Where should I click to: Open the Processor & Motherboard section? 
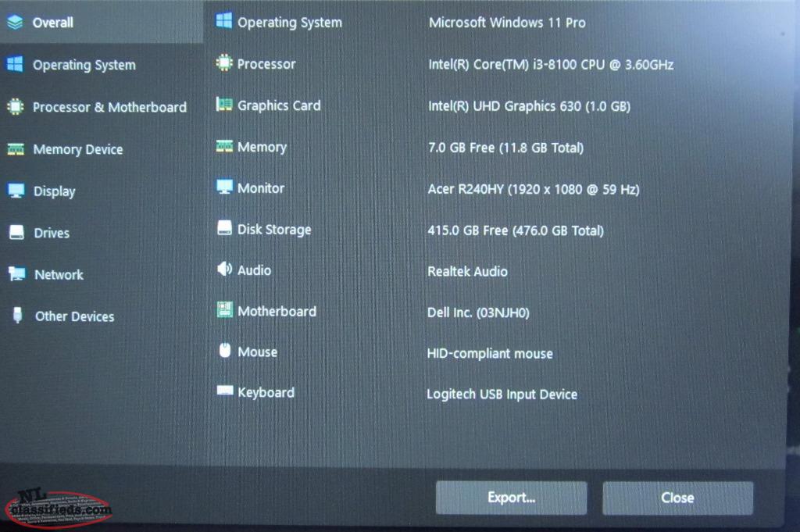(102, 106)
